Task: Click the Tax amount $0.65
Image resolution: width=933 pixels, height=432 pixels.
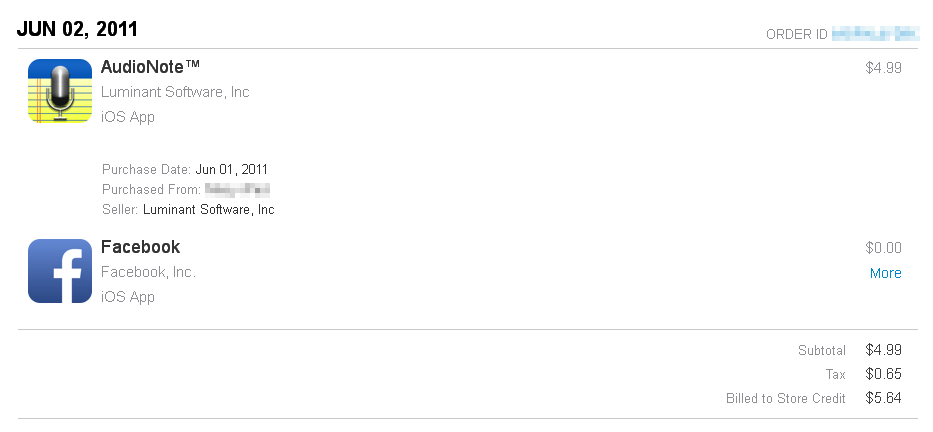Action: (x=884, y=374)
